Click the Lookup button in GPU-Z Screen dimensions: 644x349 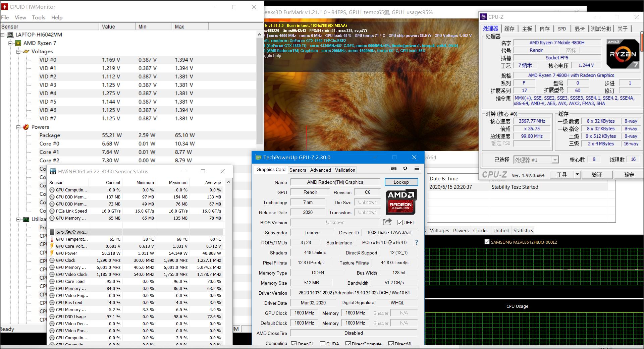coord(401,182)
